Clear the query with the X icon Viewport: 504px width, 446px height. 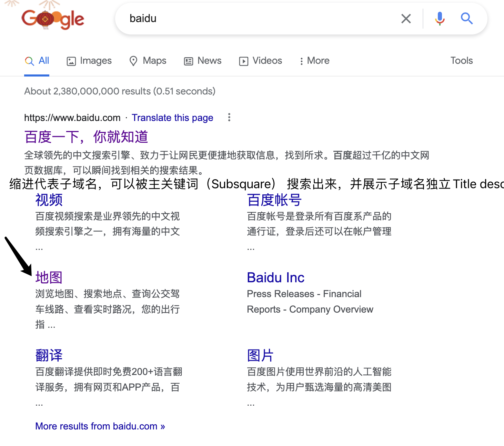tap(406, 19)
